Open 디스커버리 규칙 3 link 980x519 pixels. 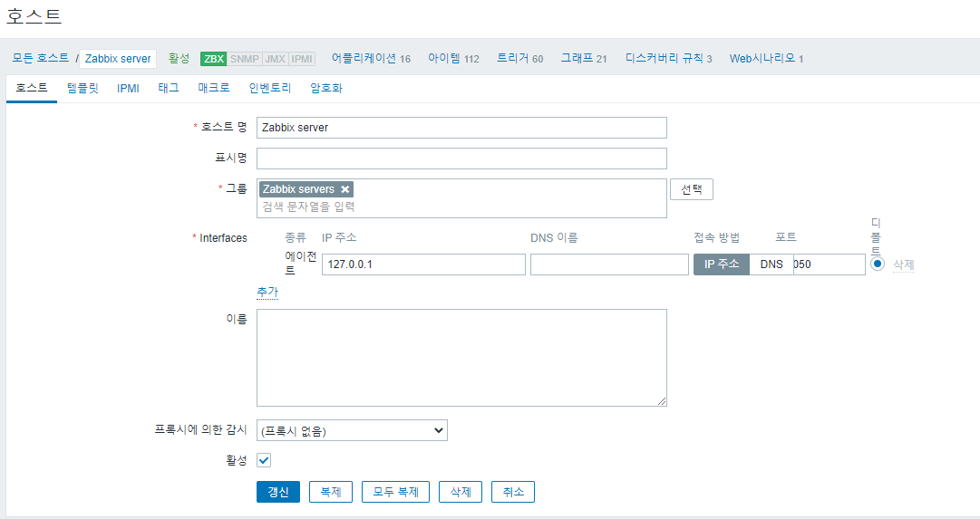click(669, 58)
